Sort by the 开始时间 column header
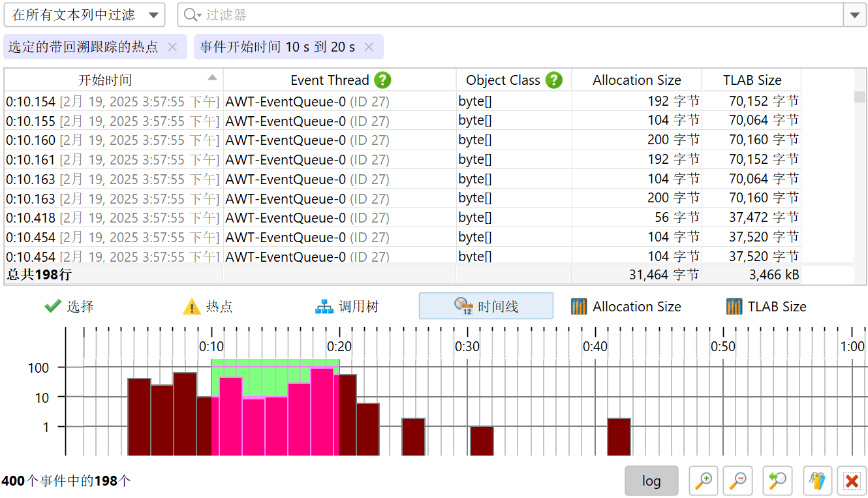 coord(114,80)
